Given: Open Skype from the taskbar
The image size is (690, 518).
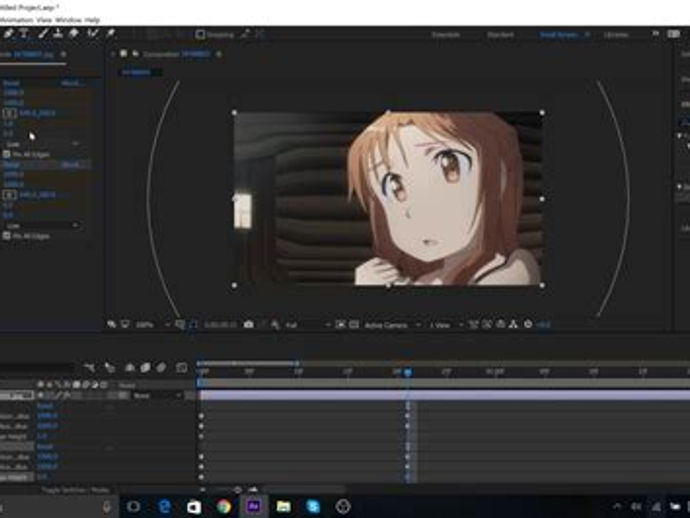Looking at the screenshot, I should point(313,507).
